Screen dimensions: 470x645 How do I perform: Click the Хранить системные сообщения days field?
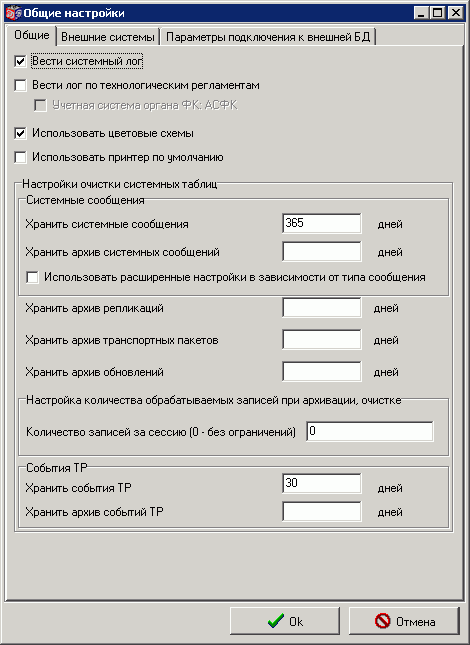322,223
